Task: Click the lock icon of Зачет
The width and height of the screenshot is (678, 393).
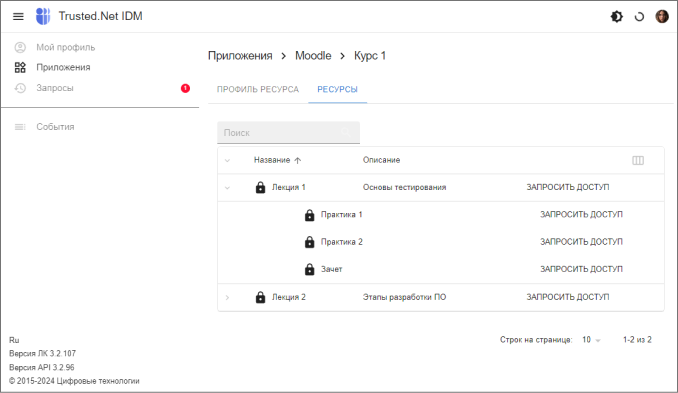Action: click(310, 269)
